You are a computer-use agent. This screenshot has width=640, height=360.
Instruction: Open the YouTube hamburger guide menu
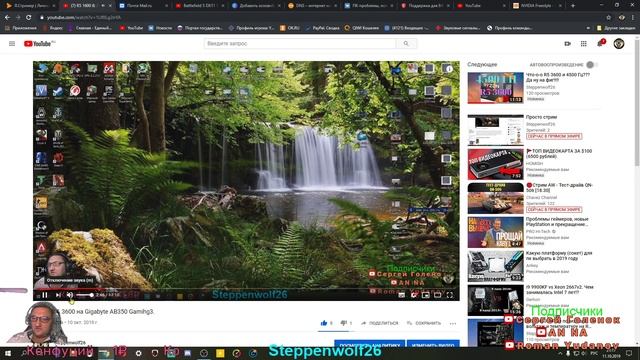point(12,44)
